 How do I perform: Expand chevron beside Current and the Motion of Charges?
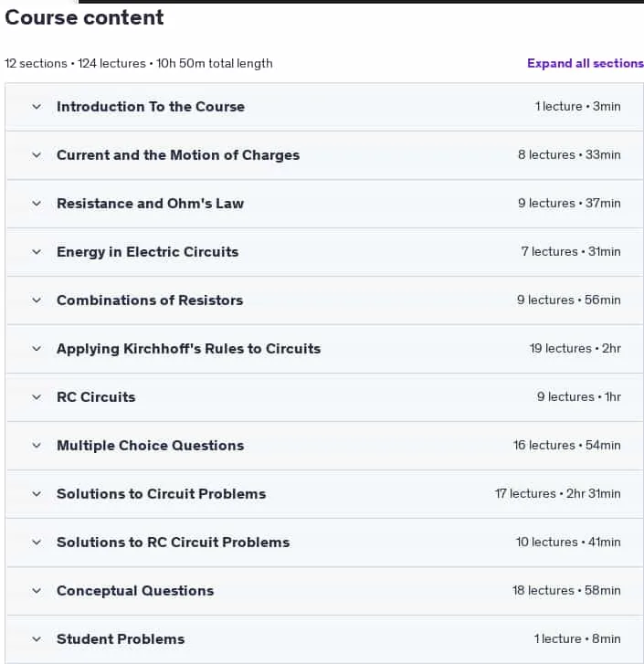(37, 155)
